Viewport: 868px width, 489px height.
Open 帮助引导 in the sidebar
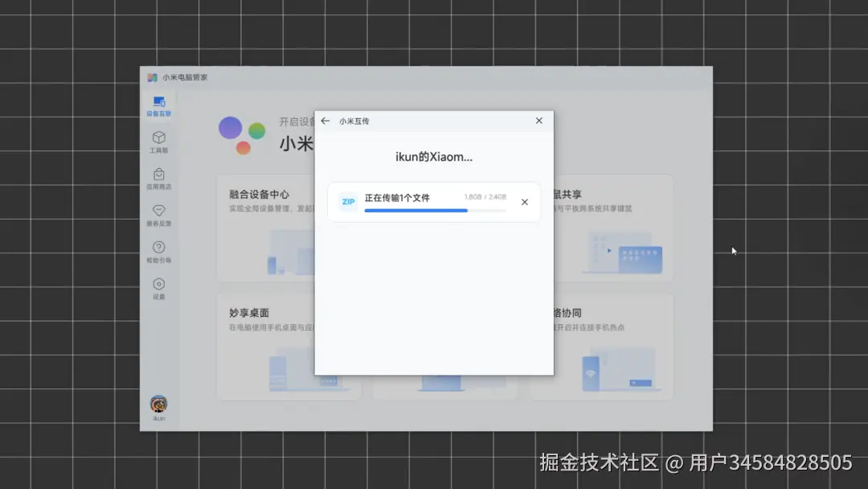(x=159, y=252)
